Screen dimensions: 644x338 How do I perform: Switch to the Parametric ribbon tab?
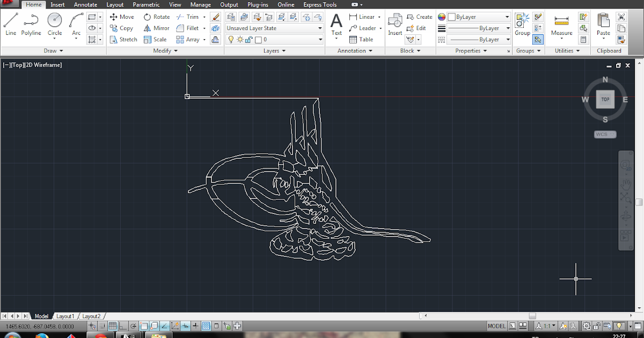(x=146, y=4)
